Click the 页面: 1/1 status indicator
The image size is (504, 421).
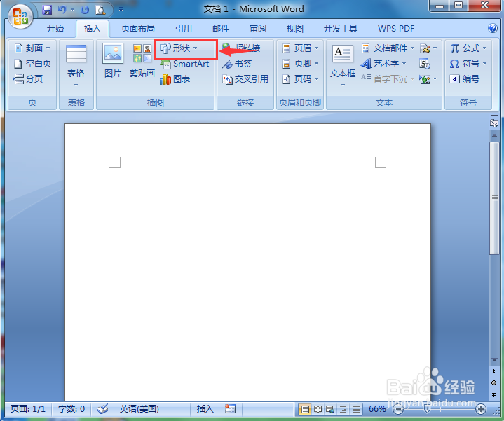[x=28, y=409]
